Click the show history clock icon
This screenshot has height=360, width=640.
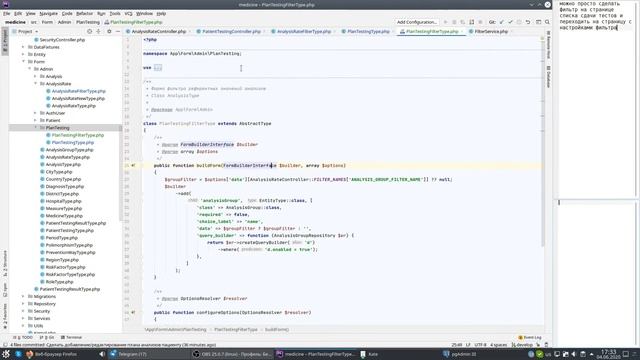point(519,22)
